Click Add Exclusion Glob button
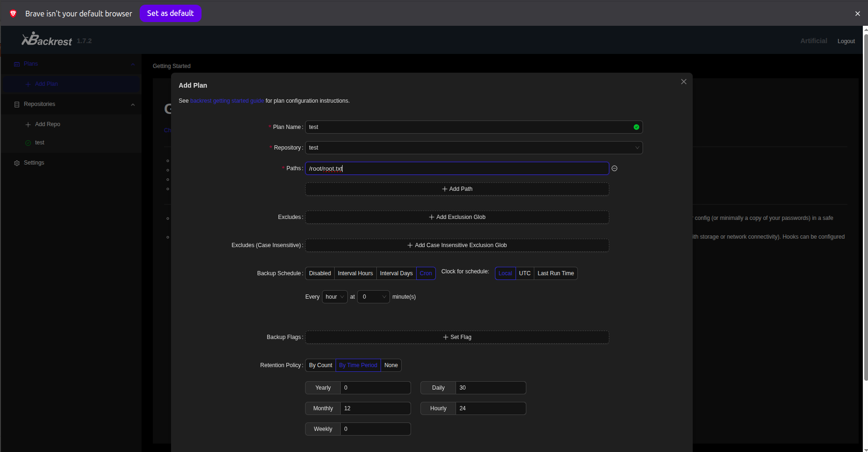The height and width of the screenshot is (452, 868). 457,217
